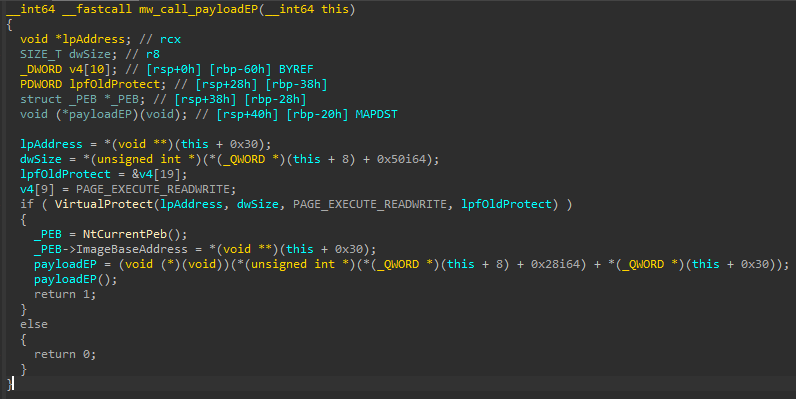
Task: Click PAGE_EXECUTE_READWRITE in the v4[9] assignment
Action: point(153,189)
